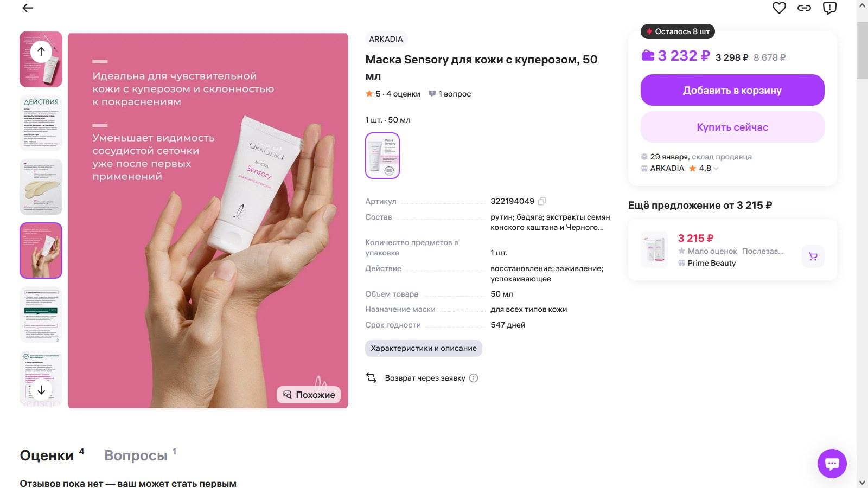The height and width of the screenshot is (488, 868).
Task: Go back using the arrow at top left
Action: point(27,8)
